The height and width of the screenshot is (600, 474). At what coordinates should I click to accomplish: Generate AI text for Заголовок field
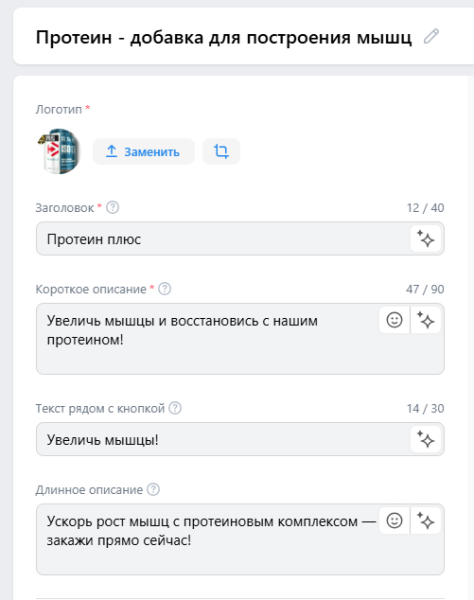(425, 239)
